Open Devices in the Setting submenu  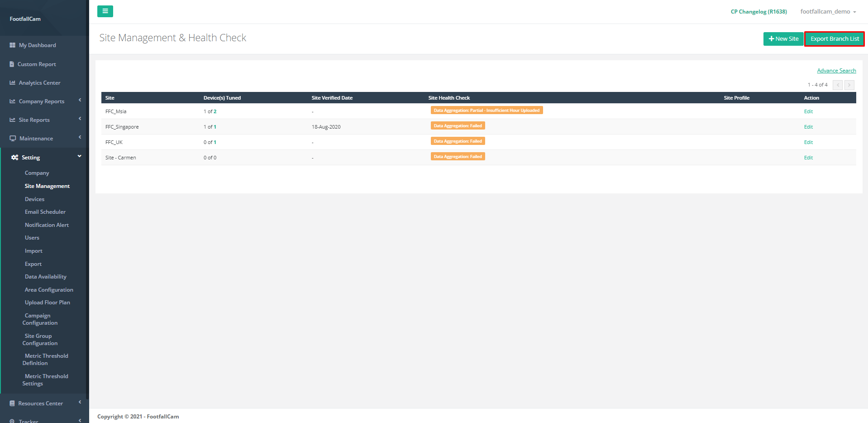pos(34,199)
